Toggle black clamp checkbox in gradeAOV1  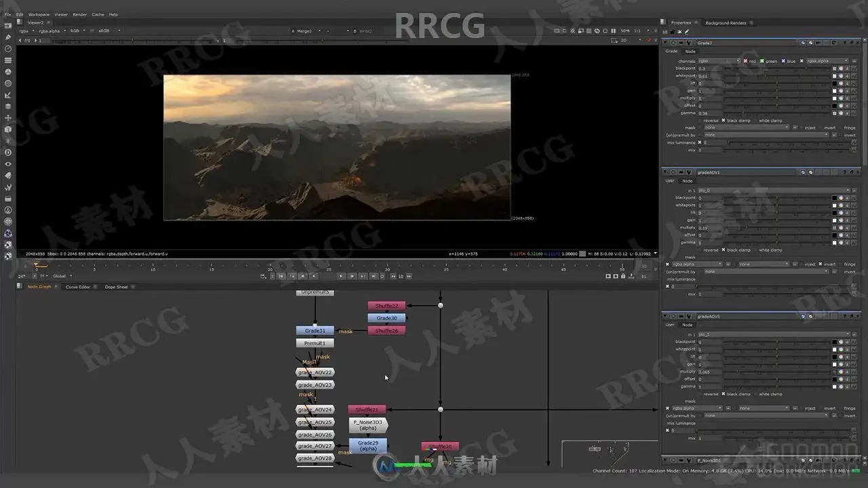pyautogui.click(x=724, y=249)
